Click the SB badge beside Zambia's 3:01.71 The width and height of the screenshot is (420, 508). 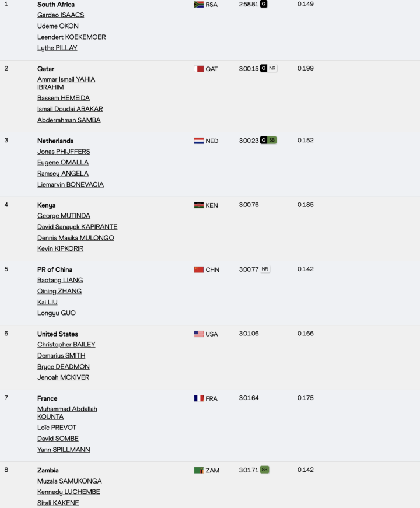264,470
